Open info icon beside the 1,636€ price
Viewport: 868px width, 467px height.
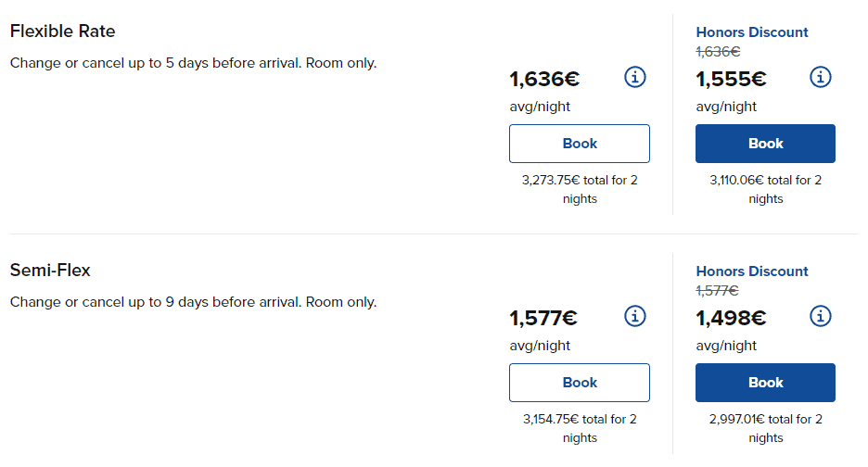point(635,77)
